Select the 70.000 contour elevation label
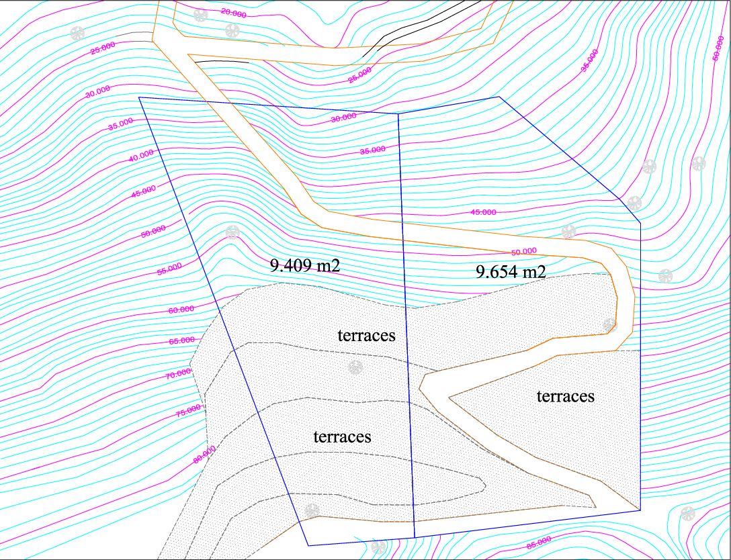 178,373
